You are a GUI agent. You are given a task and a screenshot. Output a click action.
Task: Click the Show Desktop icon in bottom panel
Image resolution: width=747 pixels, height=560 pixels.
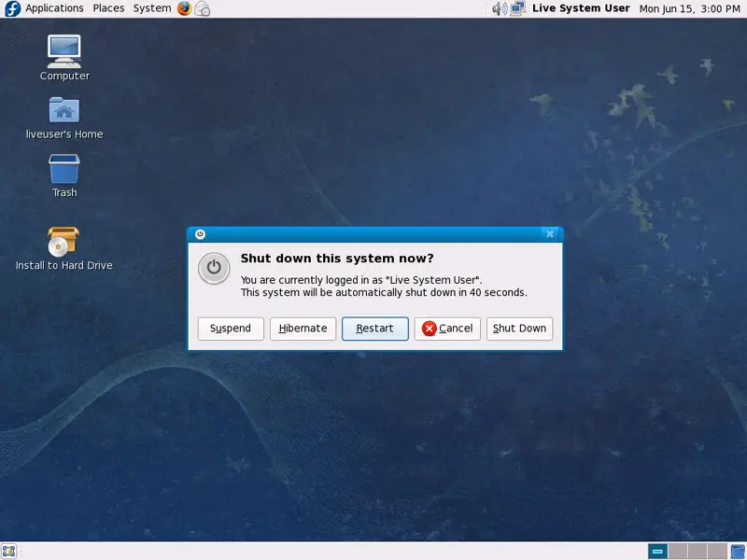[9, 552]
